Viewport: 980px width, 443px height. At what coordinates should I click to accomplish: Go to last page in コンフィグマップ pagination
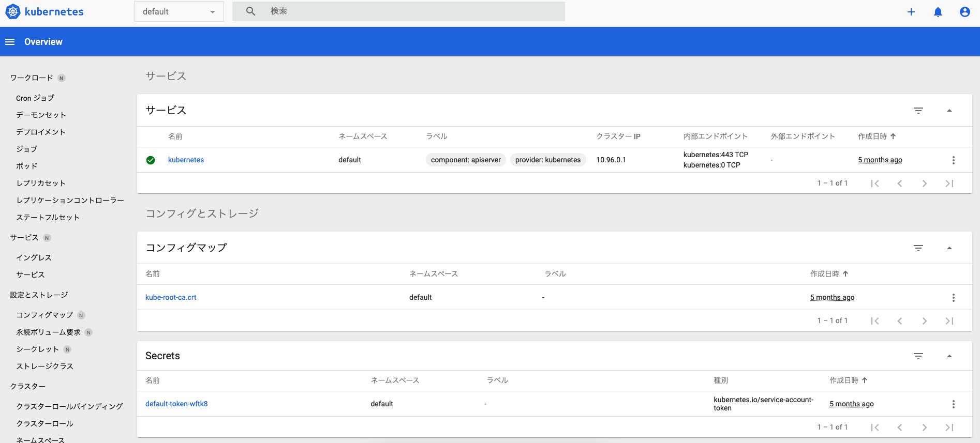(949, 321)
